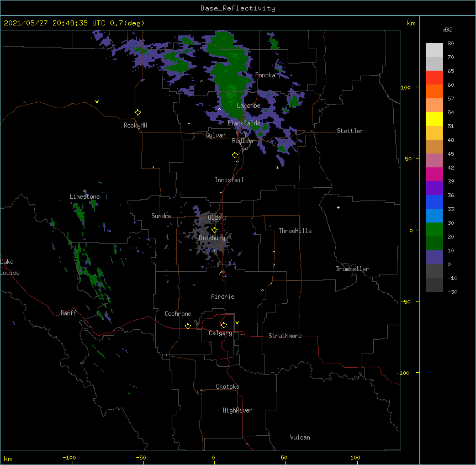Click the white plus marker north of Drumheller

point(338,207)
